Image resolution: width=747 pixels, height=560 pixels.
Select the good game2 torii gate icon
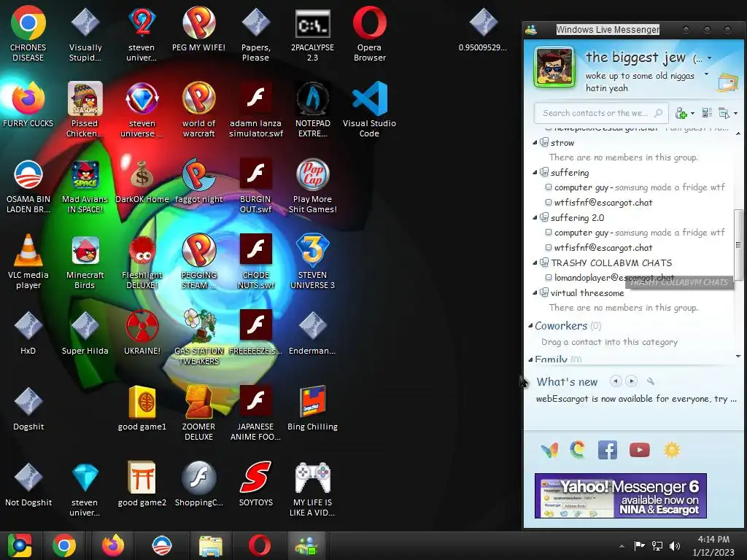(142, 484)
